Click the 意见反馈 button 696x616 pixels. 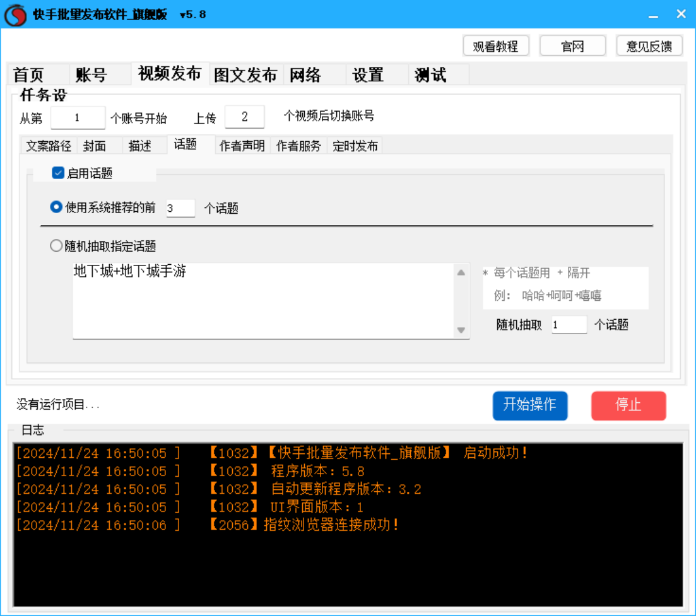click(649, 46)
